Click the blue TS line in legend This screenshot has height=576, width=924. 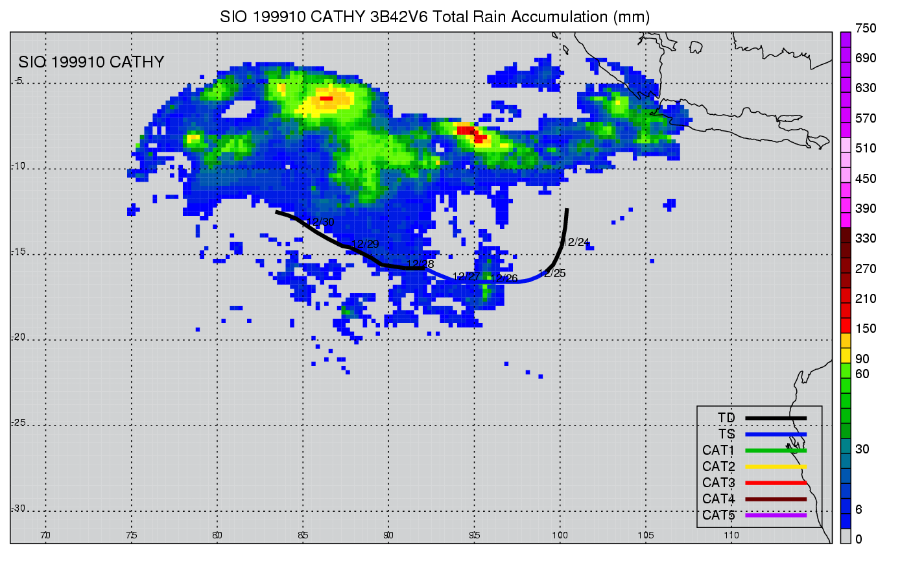pyautogui.click(x=776, y=435)
